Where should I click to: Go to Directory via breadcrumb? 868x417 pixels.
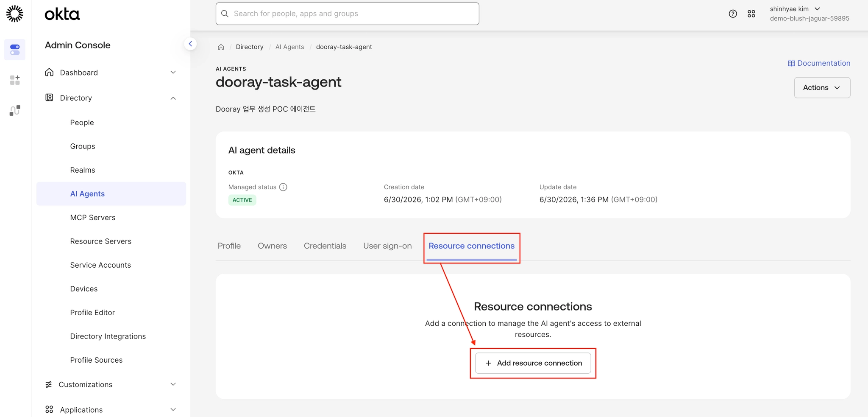coord(250,47)
